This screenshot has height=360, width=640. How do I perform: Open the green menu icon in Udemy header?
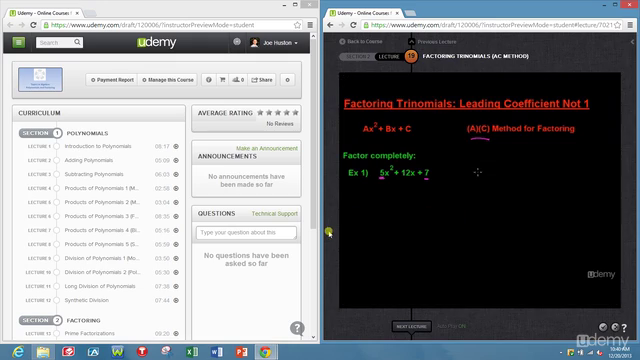19,42
